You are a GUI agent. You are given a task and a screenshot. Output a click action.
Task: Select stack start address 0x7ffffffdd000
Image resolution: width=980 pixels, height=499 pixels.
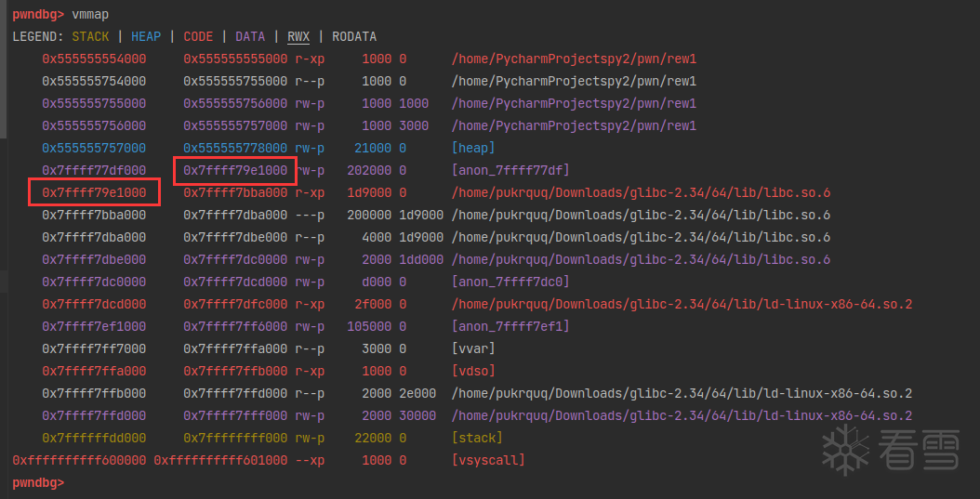tap(94, 438)
